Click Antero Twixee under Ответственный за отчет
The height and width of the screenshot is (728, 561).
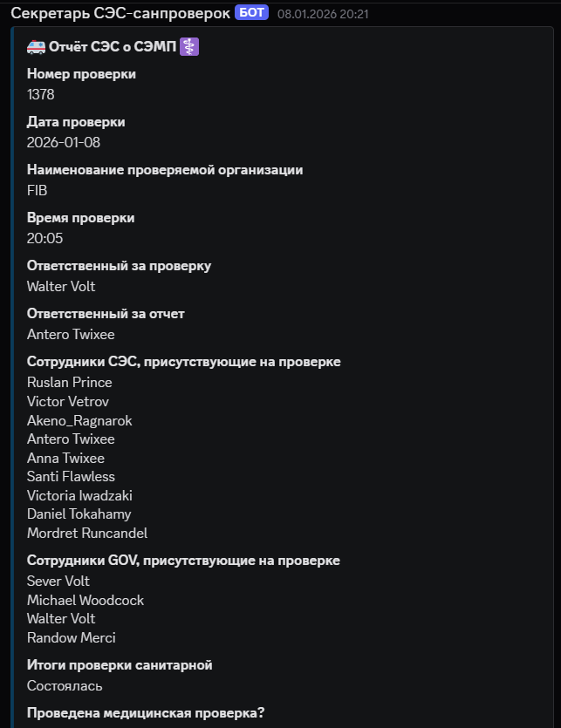tap(70, 334)
